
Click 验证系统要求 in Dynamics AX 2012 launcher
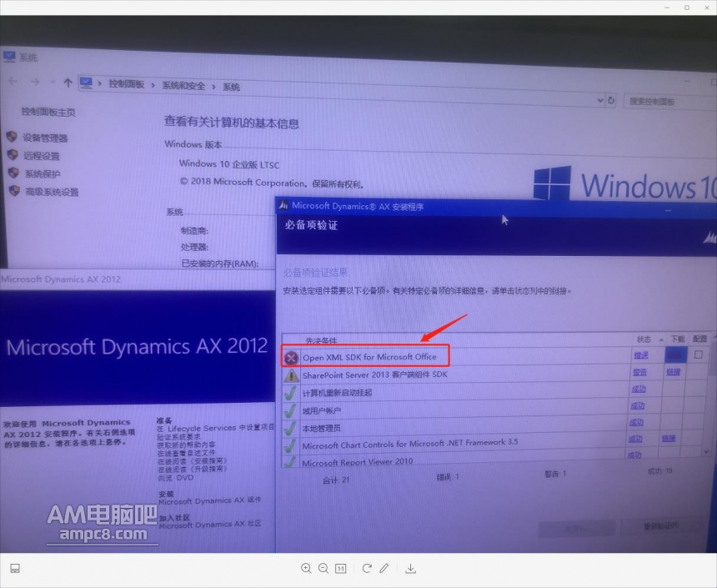[178, 437]
